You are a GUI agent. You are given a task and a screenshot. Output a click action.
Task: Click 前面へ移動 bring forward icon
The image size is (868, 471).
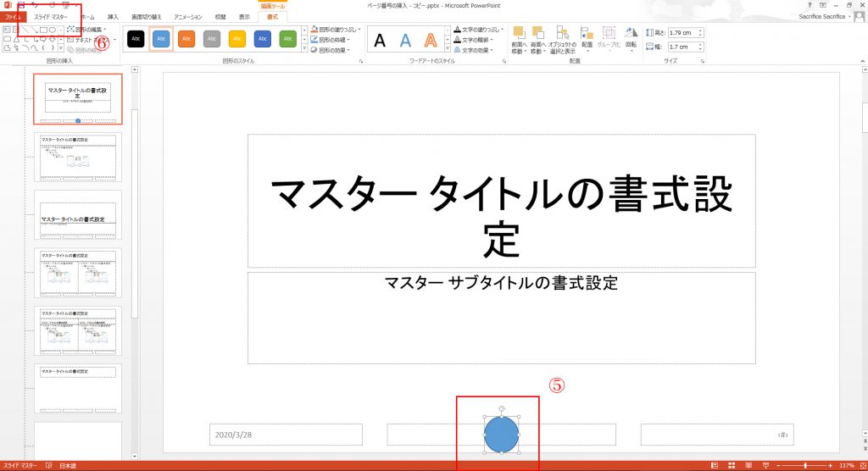coord(519,39)
